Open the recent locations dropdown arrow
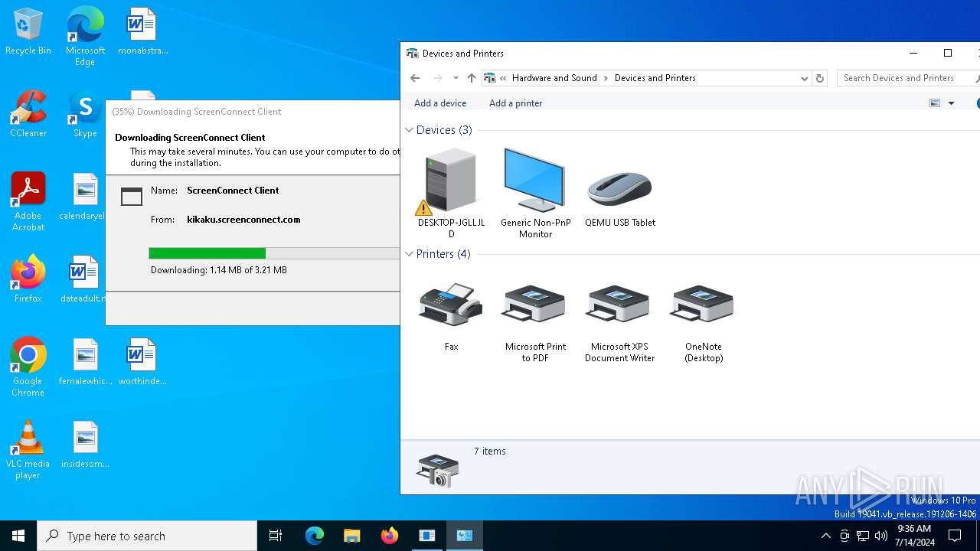The height and width of the screenshot is (551, 980). coord(456,78)
